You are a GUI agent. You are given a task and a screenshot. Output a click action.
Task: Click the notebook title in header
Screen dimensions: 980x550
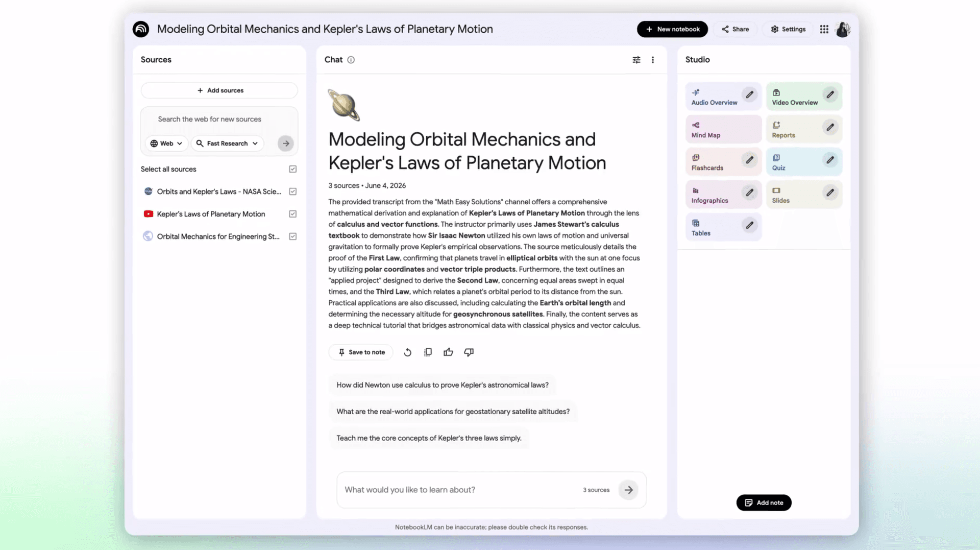click(x=325, y=29)
